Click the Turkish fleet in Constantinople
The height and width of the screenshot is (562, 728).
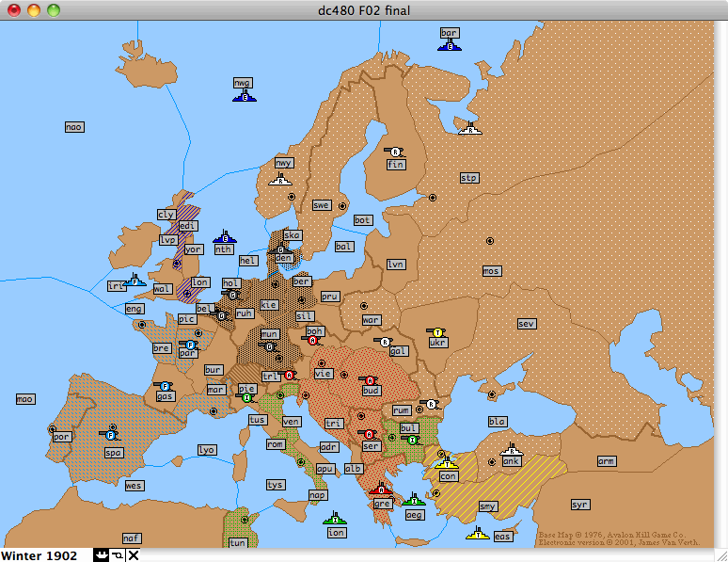pos(447,463)
